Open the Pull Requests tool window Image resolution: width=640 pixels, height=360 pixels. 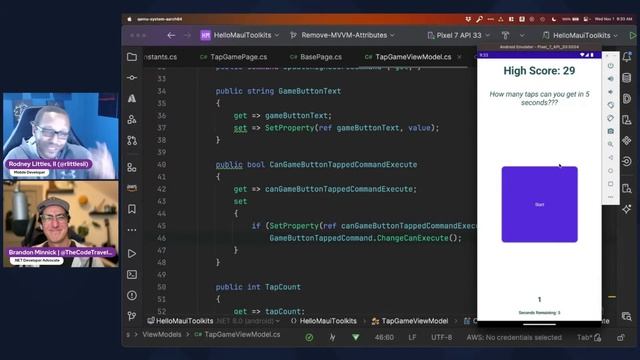(132, 140)
